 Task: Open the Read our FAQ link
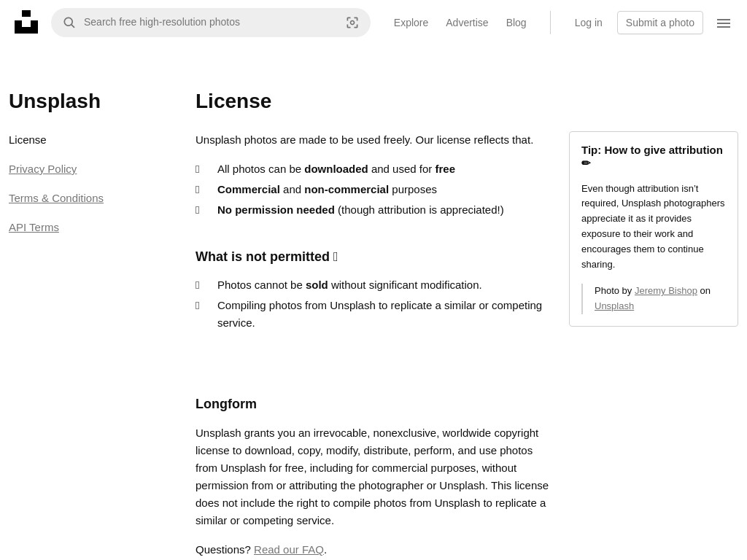coord(289,550)
